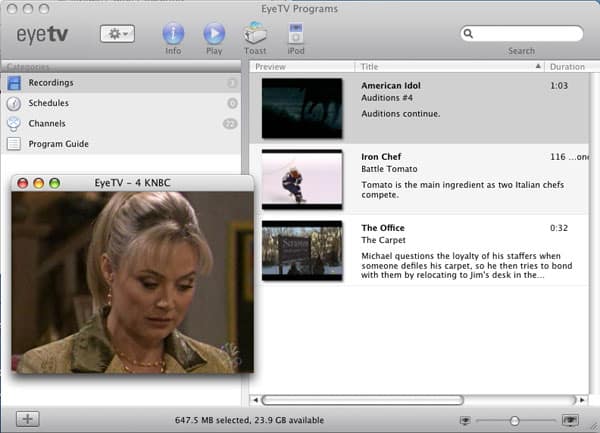The height and width of the screenshot is (433, 600).
Task: Close the EyeTV 4 KNBC window
Action: tap(23, 183)
